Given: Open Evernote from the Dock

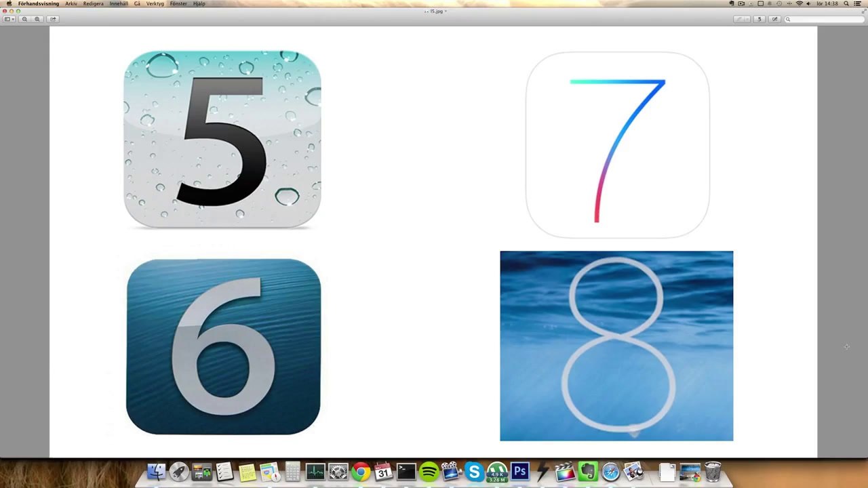Looking at the screenshot, I should pos(589,472).
